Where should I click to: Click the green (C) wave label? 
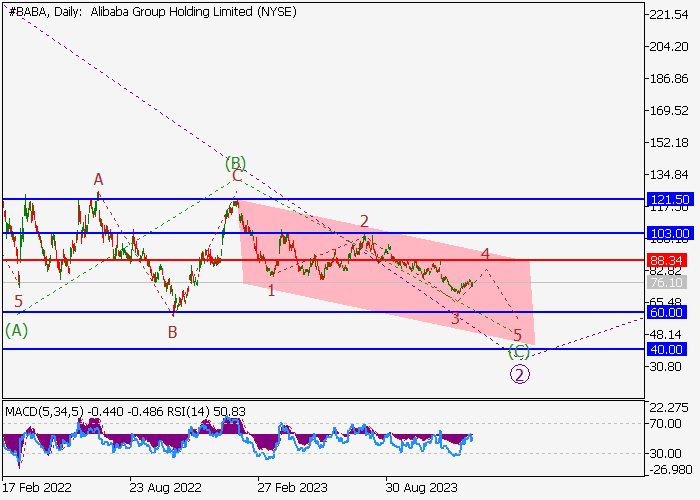518,351
